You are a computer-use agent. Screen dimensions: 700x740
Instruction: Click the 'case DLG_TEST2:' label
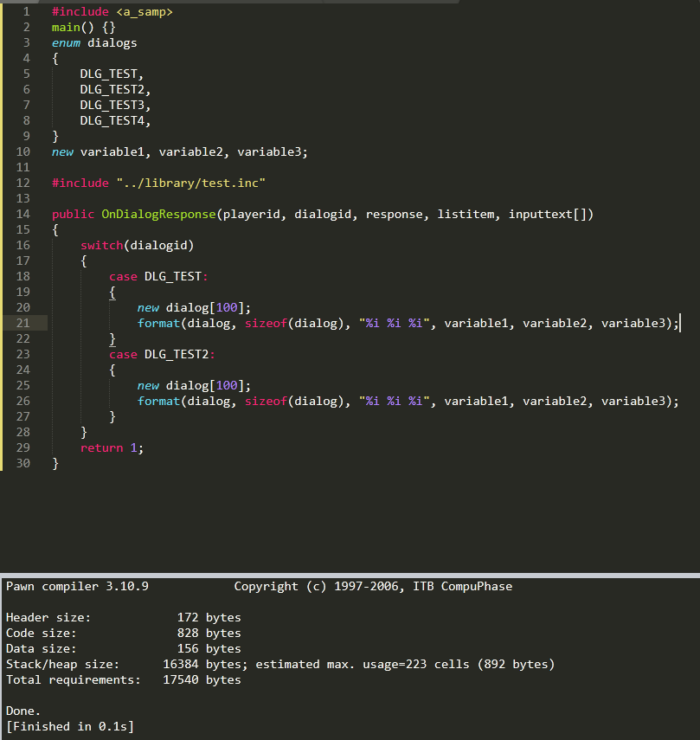point(162,355)
